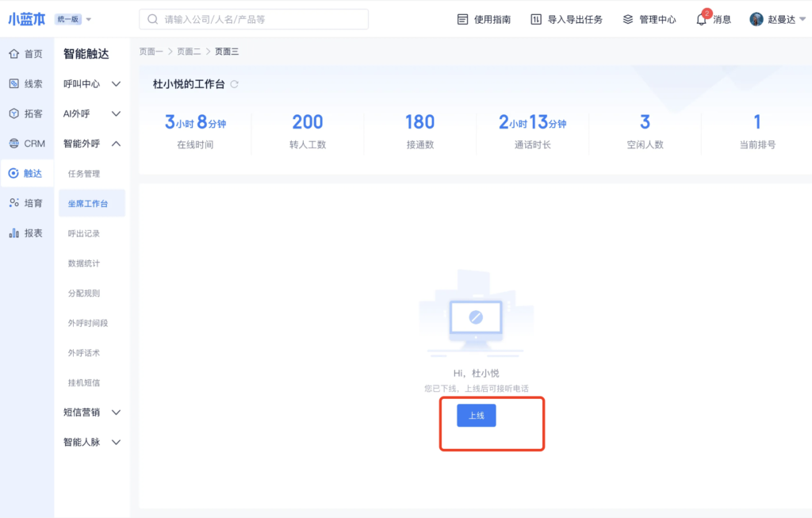Select the 拓客 cube icon
Screen dimensions: 812x518
tap(13, 113)
